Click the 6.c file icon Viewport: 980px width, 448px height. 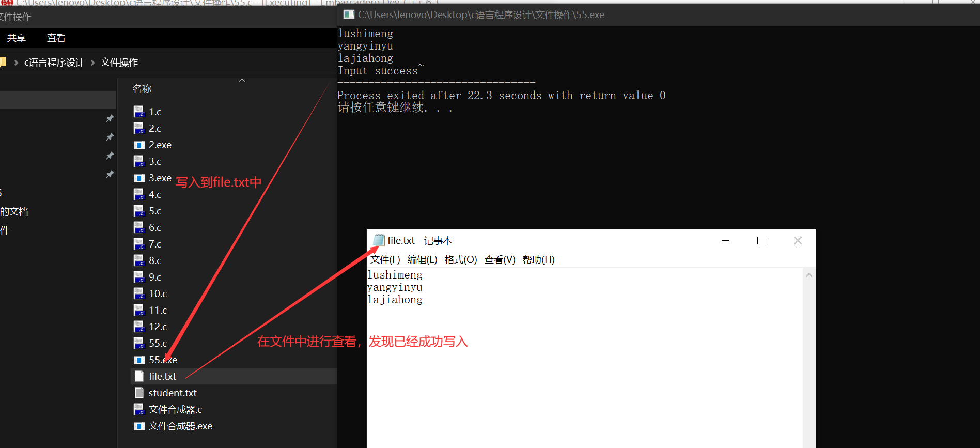[x=139, y=227]
